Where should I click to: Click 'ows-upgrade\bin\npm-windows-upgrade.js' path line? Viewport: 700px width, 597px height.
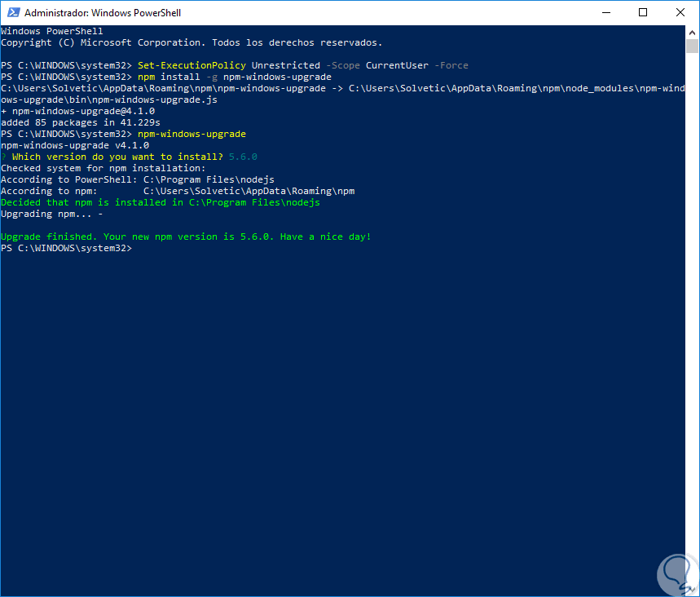coord(109,99)
